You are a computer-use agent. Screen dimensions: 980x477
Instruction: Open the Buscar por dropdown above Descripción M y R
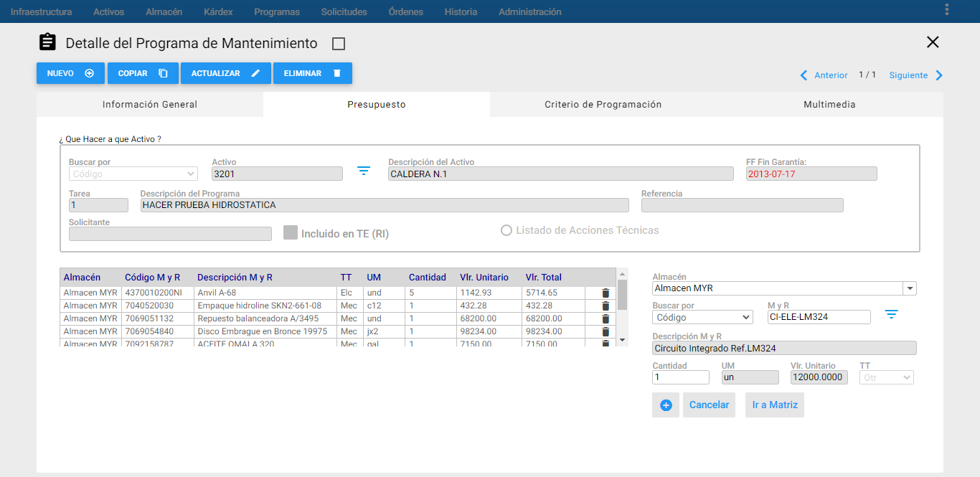coord(702,317)
